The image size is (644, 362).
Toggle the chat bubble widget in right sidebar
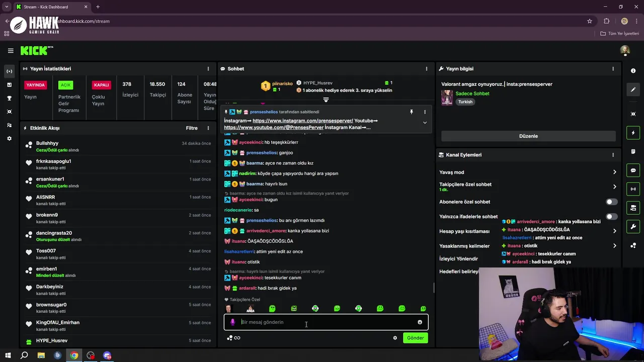pyautogui.click(x=633, y=170)
